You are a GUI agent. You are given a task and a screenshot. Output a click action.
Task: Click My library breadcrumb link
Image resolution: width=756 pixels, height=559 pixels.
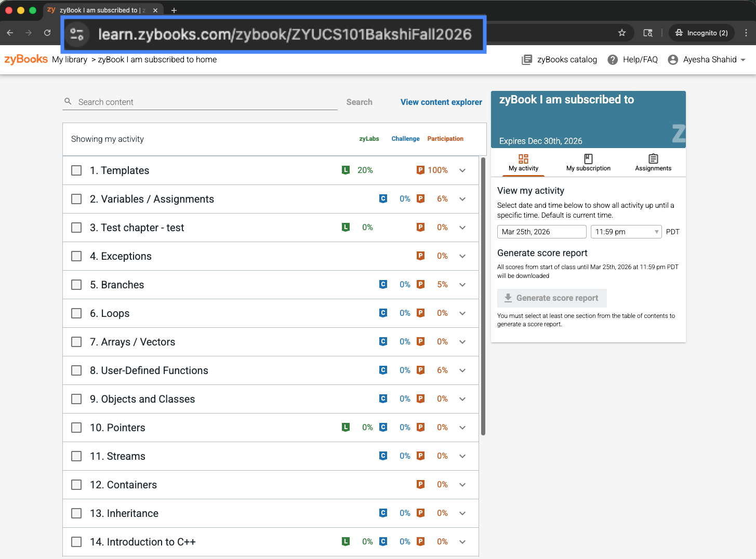(70, 59)
